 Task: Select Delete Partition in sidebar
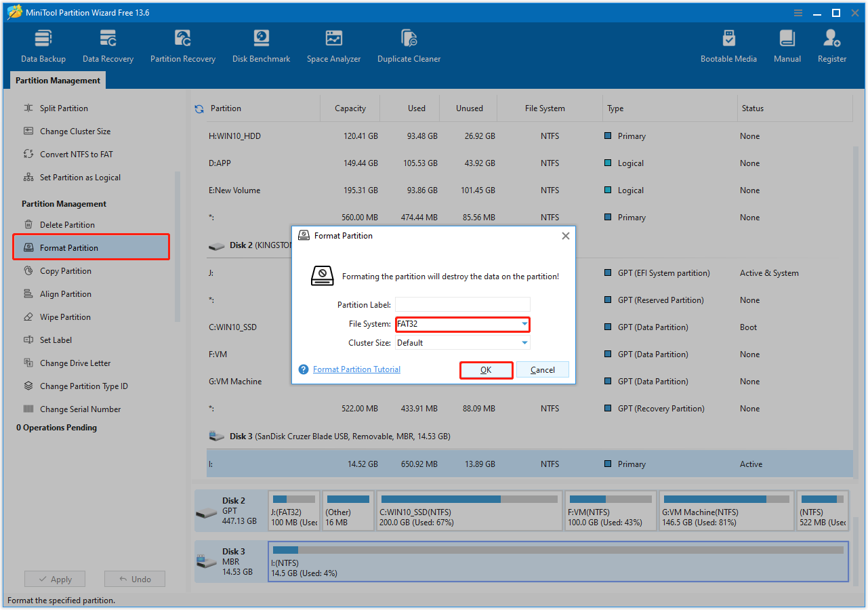tap(67, 225)
